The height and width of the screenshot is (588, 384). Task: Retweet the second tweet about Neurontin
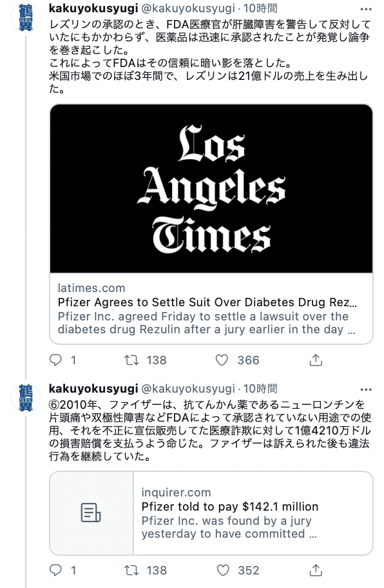(131, 571)
